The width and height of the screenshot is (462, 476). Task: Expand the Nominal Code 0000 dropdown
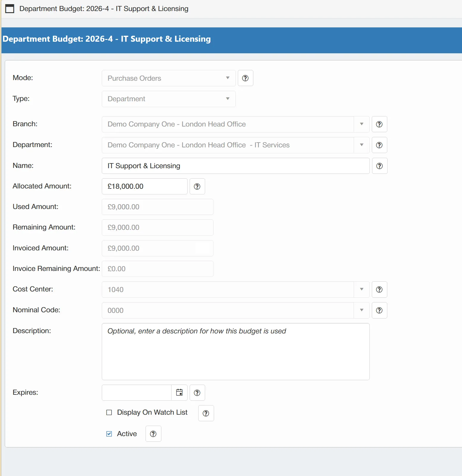click(x=362, y=310)
